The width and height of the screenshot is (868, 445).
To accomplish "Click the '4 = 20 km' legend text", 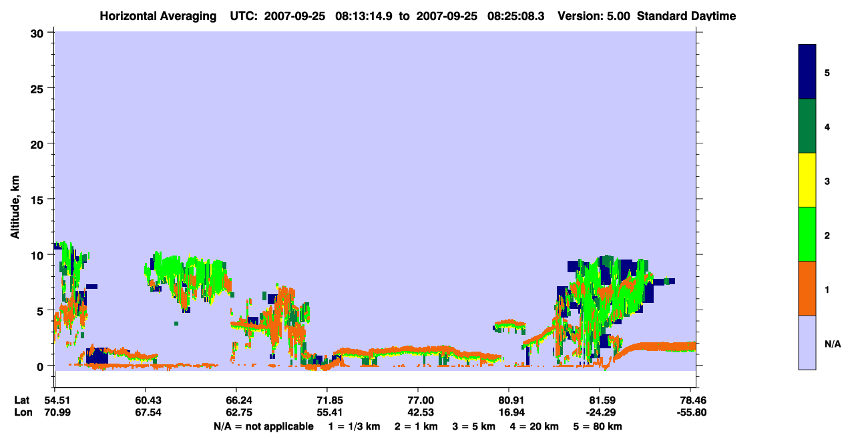I will click(535, 426).
